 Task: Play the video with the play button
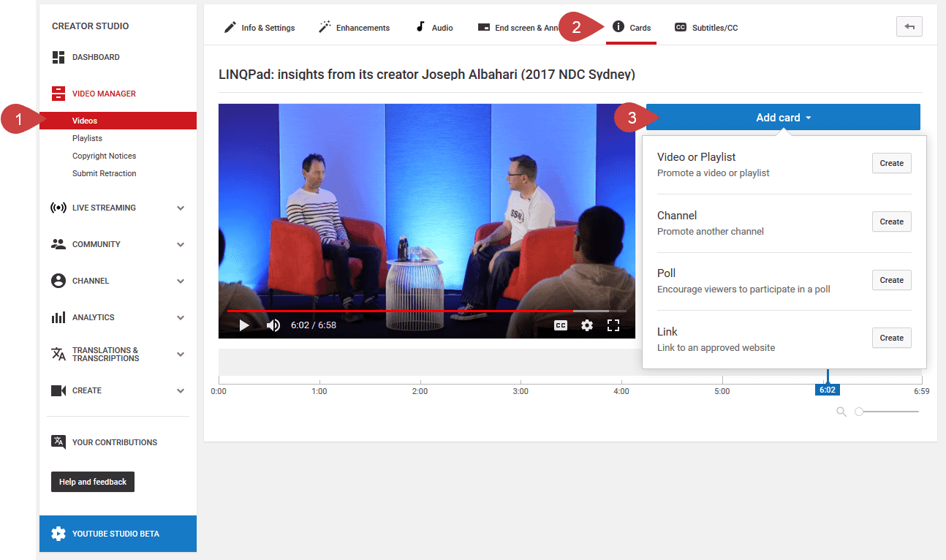(244, 325)
